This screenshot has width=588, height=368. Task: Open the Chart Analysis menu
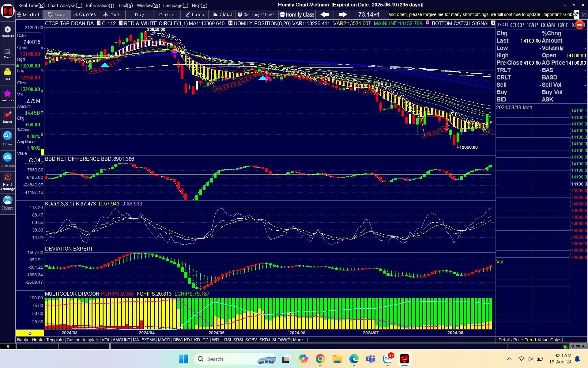click(x=65, y=5)
